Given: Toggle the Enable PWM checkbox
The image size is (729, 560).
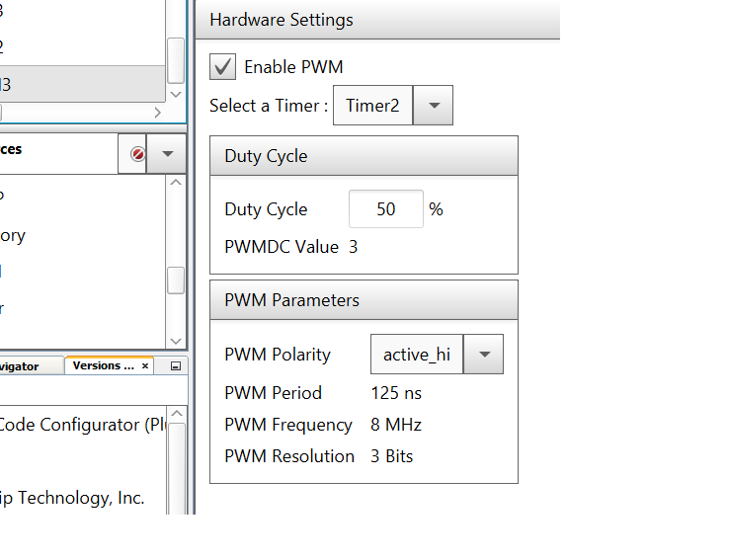Looking at the screenshot, I should pyautogui.click(x=224, y=67).
